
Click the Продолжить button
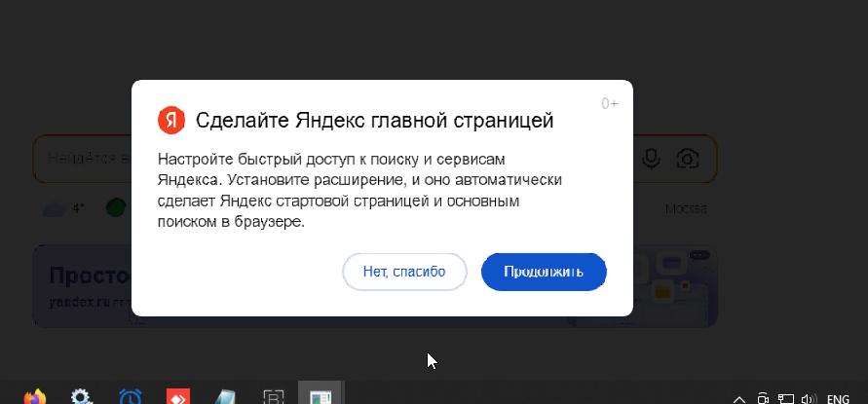click(544, 272)
